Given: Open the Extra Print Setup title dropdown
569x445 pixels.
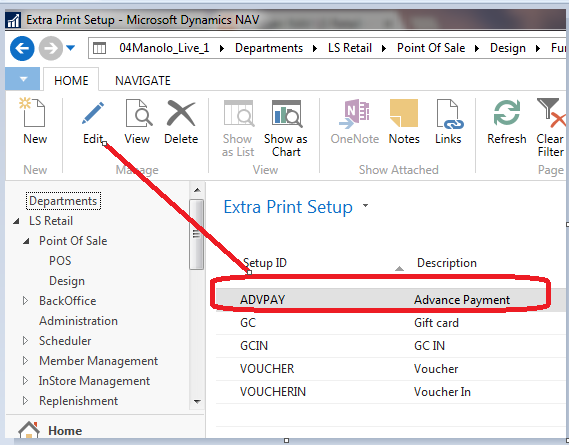Looking at the screenshot, I should 365,205.
